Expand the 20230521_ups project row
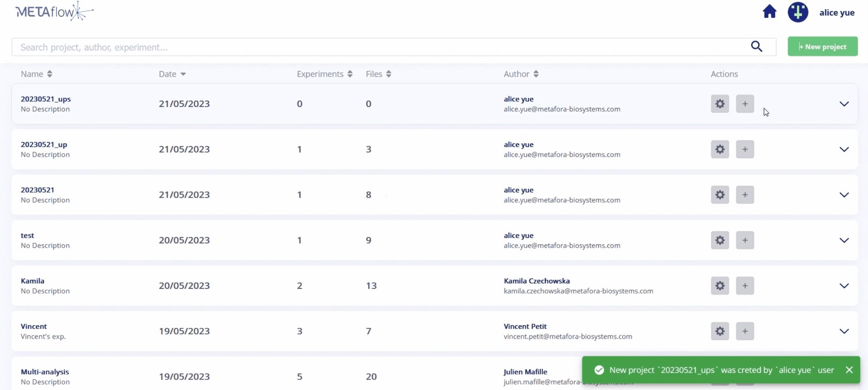 click(x=844, y=104)
